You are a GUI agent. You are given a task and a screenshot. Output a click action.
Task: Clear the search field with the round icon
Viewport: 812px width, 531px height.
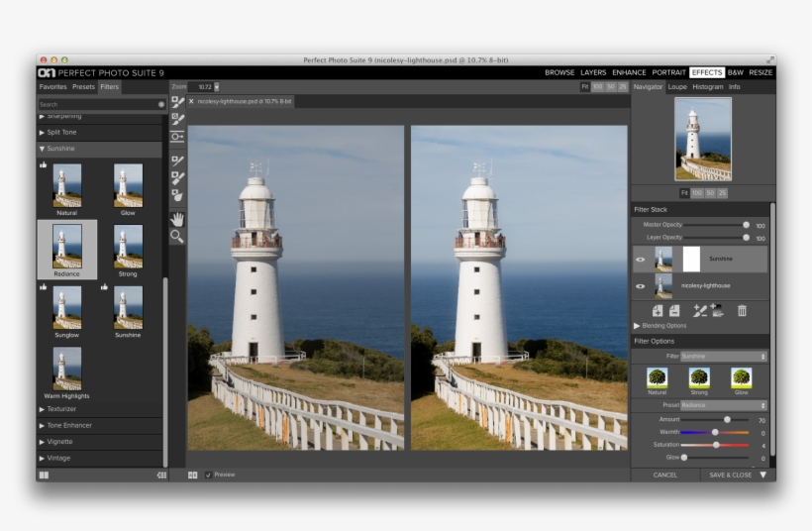161,105
